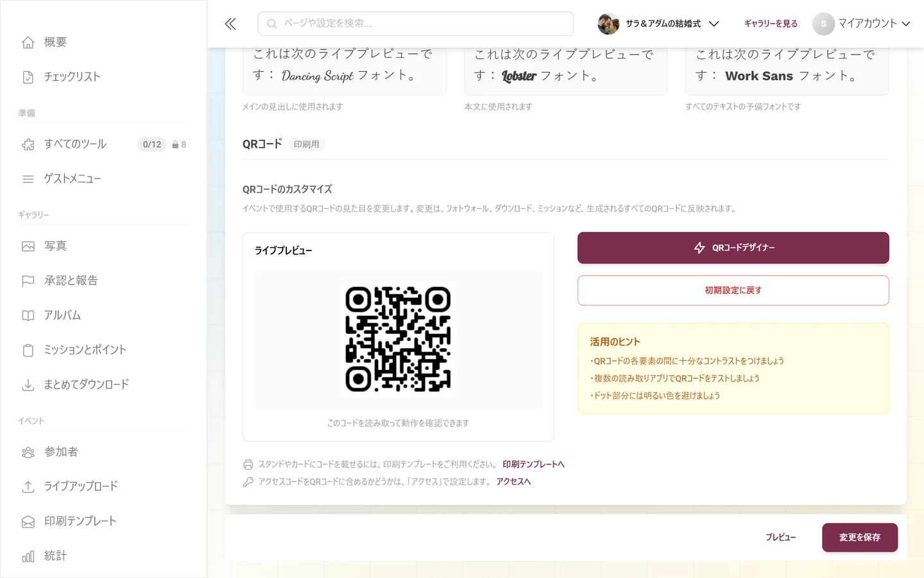The width and height of the screenshot is (924, 578).
Task: Click the key icon near アクセスコード
Action: coord(248,482)
